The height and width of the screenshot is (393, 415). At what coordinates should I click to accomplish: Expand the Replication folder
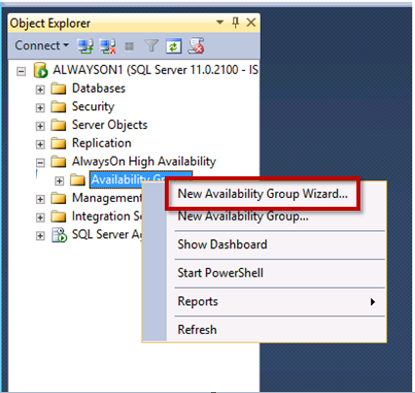(40, 144)
